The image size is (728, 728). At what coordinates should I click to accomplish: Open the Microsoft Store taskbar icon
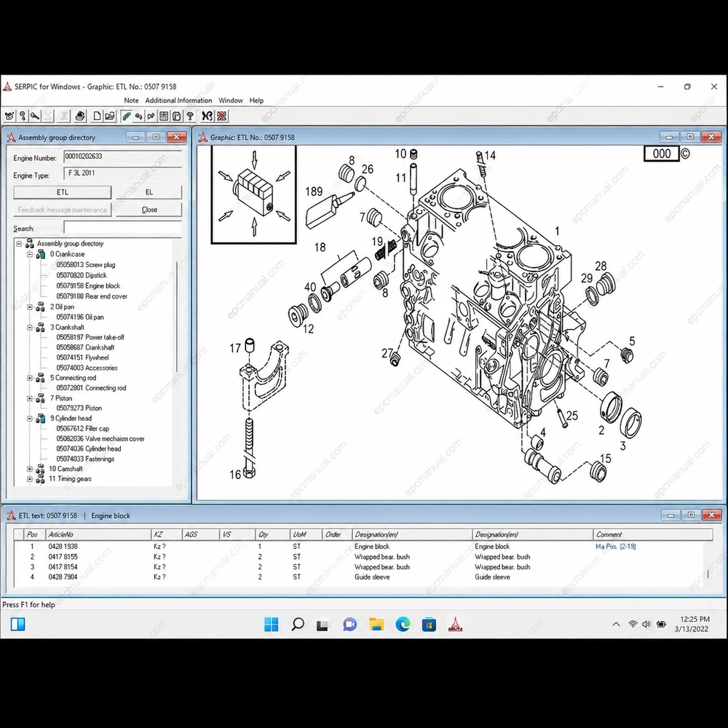point(429,625)
